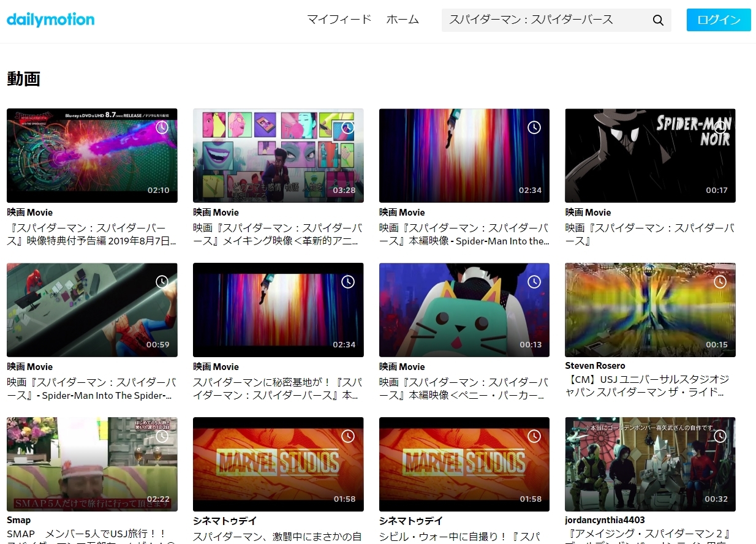Open マイフィード in navigation
Image resolution: width=756 pixels, height=544 pixels.
click(339, 20)
